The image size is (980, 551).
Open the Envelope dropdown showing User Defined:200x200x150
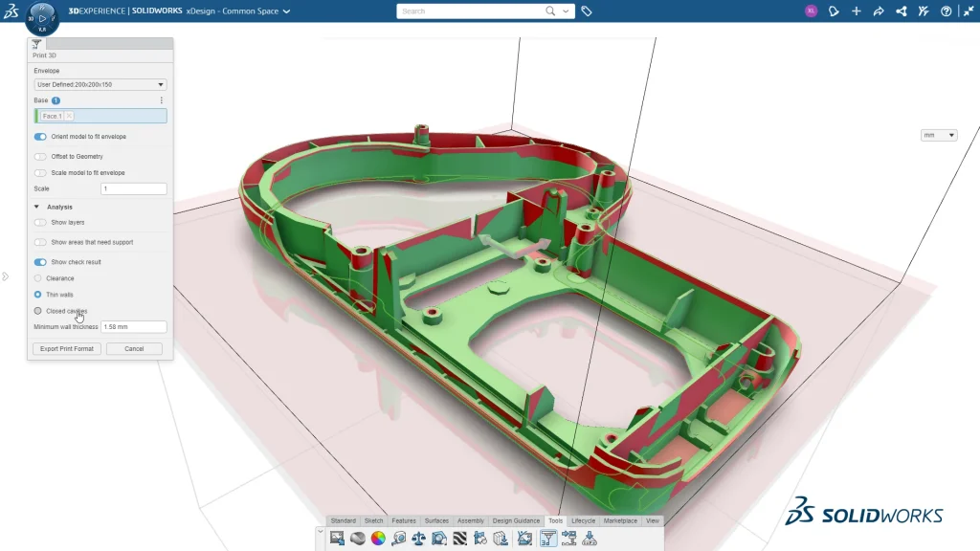[x=100, y=84]
